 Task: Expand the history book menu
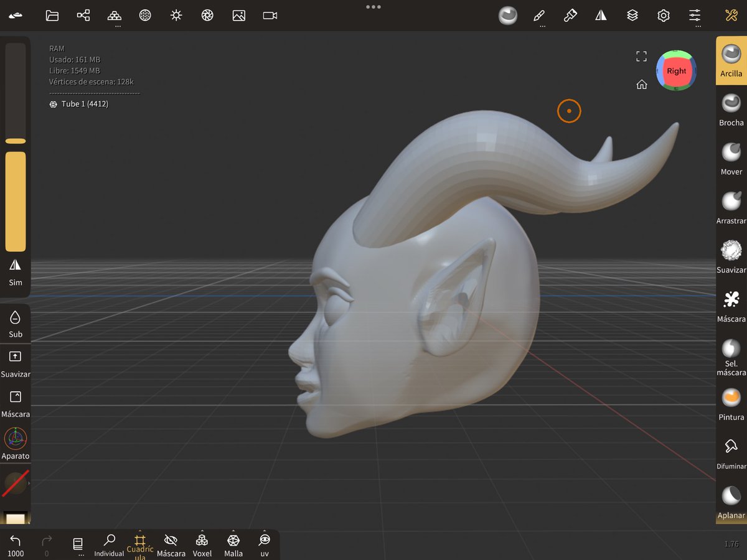tap(78, 545)
